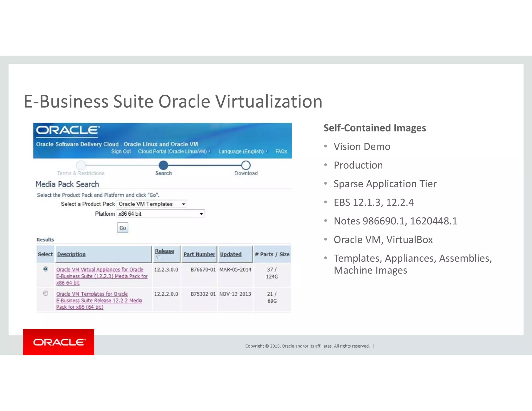Click the Oracle logo in the blue header
The width and height of the screenshot is (532, 411).
(68, 130)
